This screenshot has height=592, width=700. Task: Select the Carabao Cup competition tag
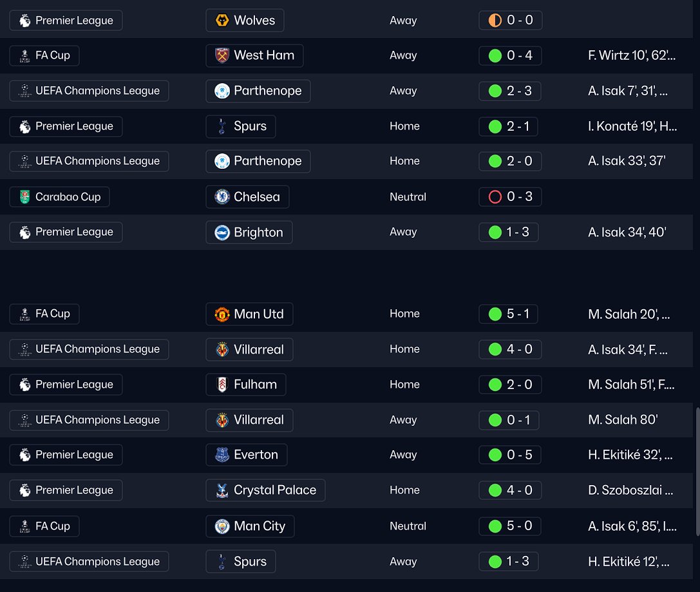tap(60, 197)
